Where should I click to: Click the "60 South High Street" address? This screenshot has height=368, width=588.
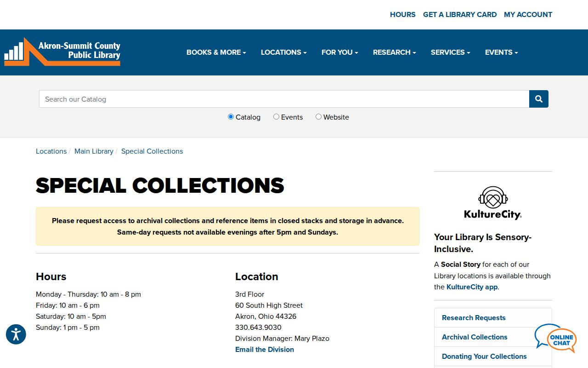(269, 305)
